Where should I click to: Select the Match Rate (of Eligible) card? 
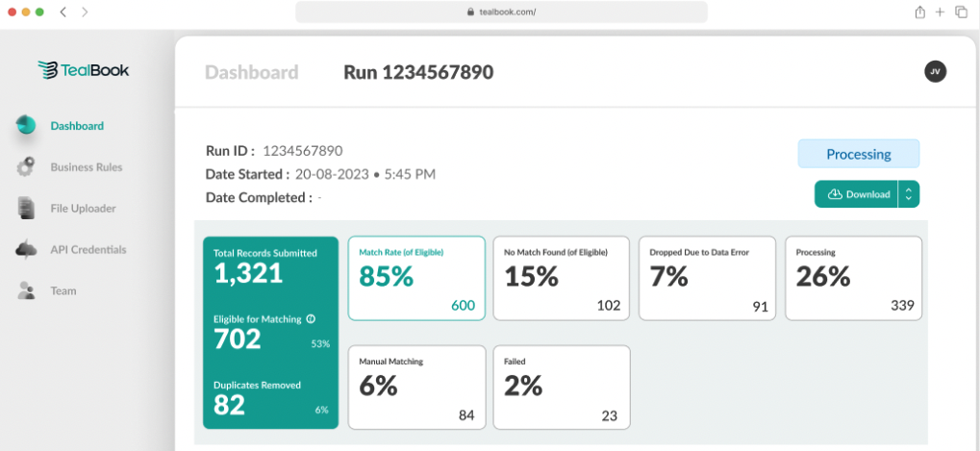point(416,278)
